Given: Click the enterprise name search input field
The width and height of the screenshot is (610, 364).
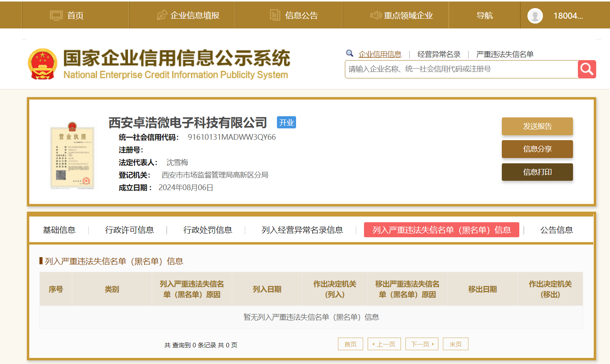Looking at the screenshot, I should click(x=461, y=69).
